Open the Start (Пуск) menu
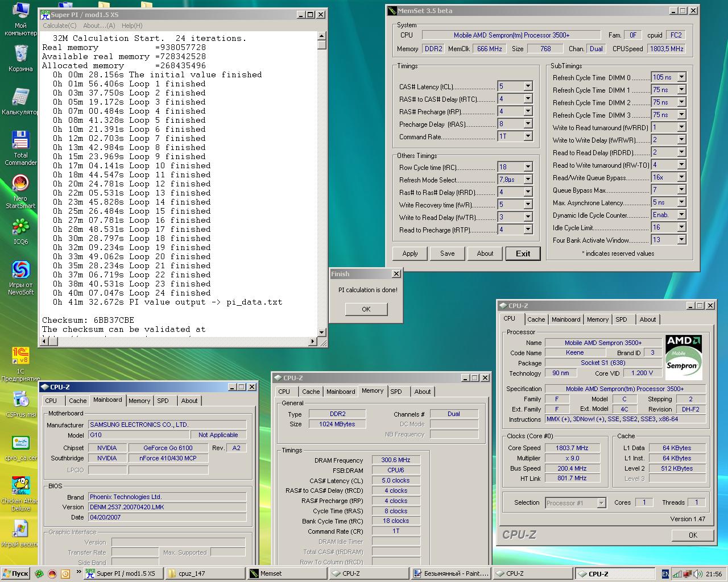 pos(15,573)
